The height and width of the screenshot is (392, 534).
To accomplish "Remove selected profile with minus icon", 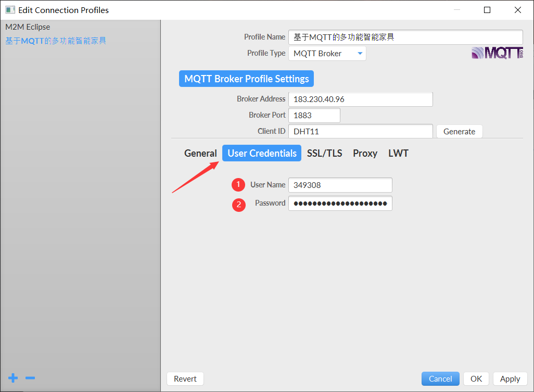I will pyautogui.click(x=30, y=378).
